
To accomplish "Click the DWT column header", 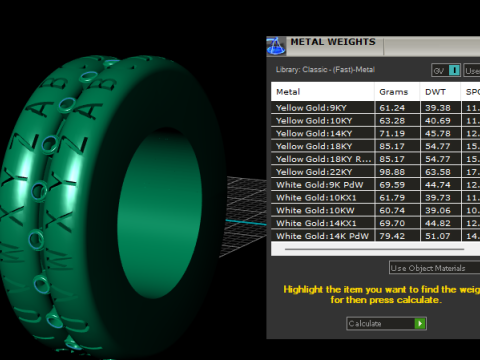I will tap(440, 92).
